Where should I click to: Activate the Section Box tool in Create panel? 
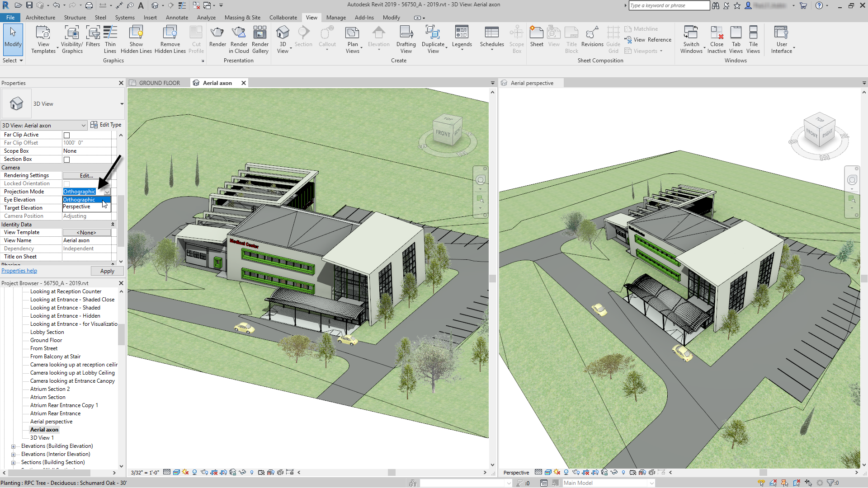pyautogui.click(x=516, y=38)
